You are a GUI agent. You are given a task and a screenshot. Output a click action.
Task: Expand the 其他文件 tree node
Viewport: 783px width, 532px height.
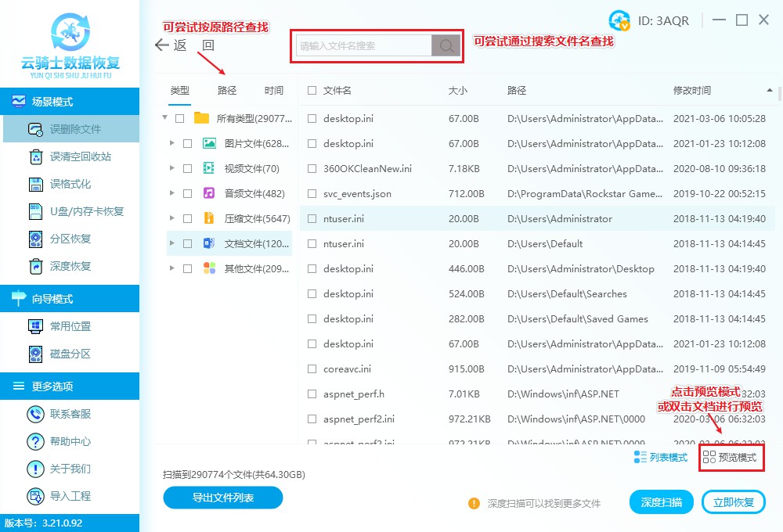(x=171, y=268)
